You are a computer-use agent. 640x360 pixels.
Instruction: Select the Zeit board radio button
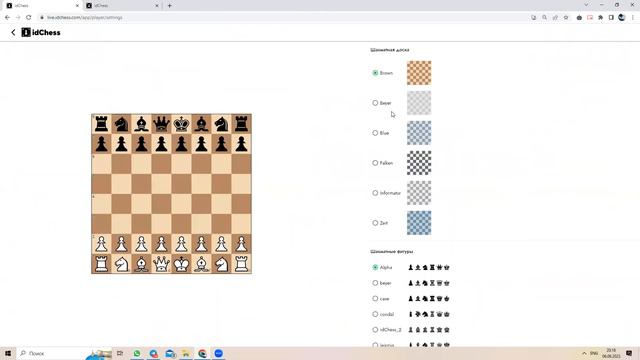(375, 223)
